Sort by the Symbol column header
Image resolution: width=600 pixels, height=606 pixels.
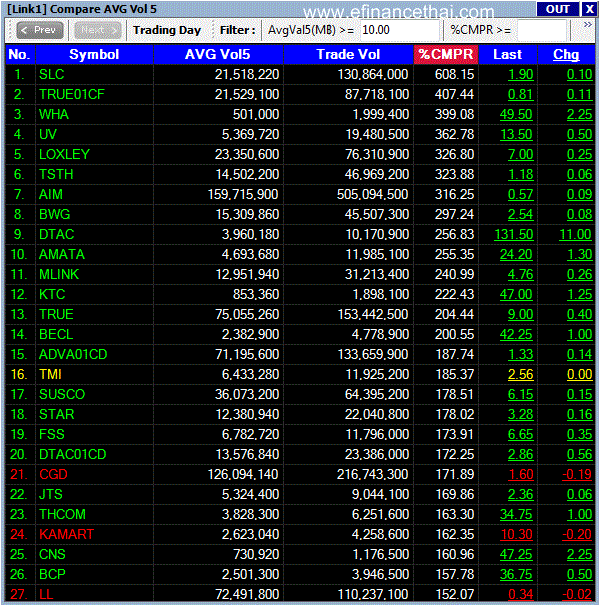[x=94, y=54]
